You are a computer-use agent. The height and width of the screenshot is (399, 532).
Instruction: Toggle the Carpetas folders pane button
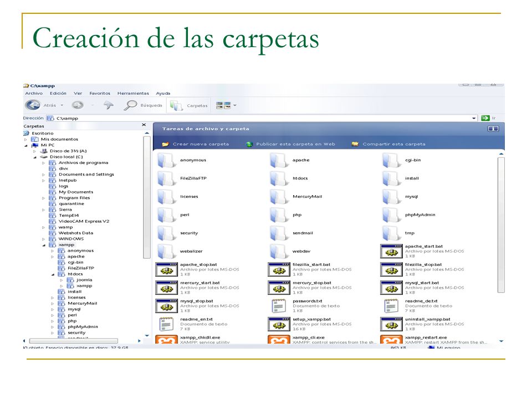(188, 105)
